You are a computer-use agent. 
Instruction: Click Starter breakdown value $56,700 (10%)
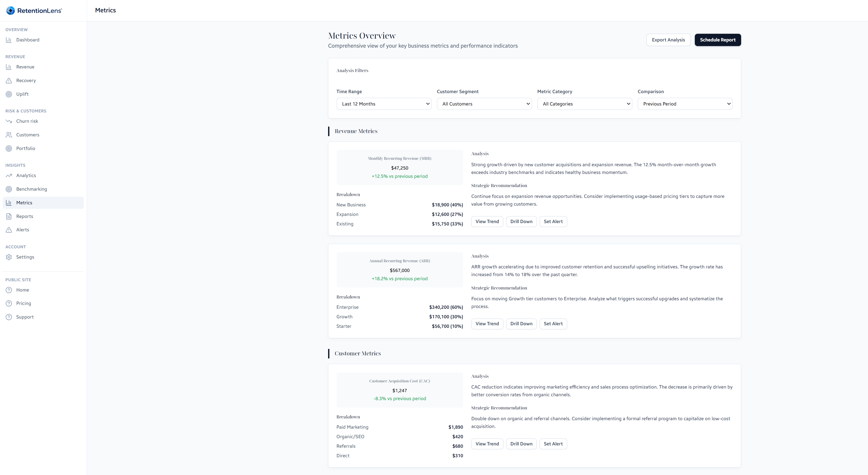point(447,327)
